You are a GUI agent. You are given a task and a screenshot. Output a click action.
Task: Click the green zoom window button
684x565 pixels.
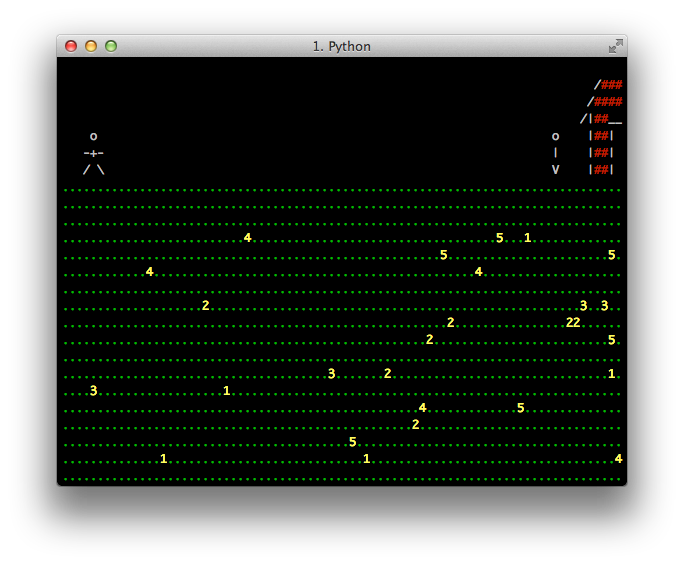pos(111,46)
